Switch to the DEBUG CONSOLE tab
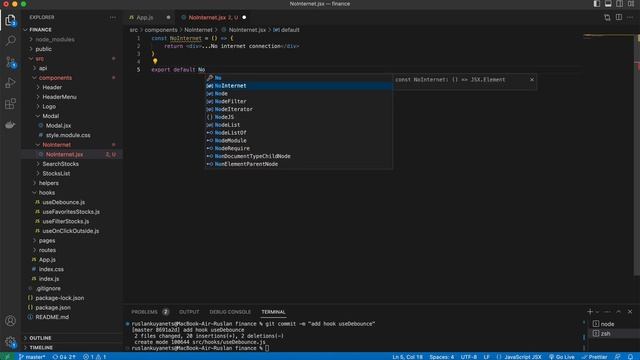640x360 pixels. coord(230,312)
